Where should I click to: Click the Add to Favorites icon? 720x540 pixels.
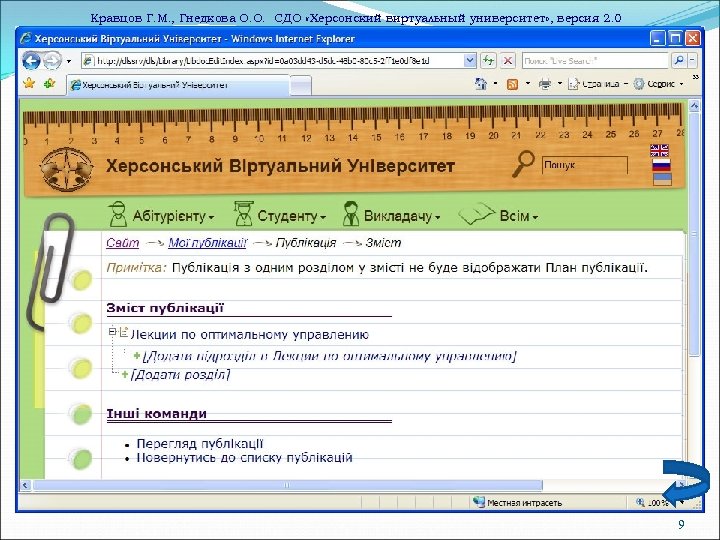[x=49, y=84]
